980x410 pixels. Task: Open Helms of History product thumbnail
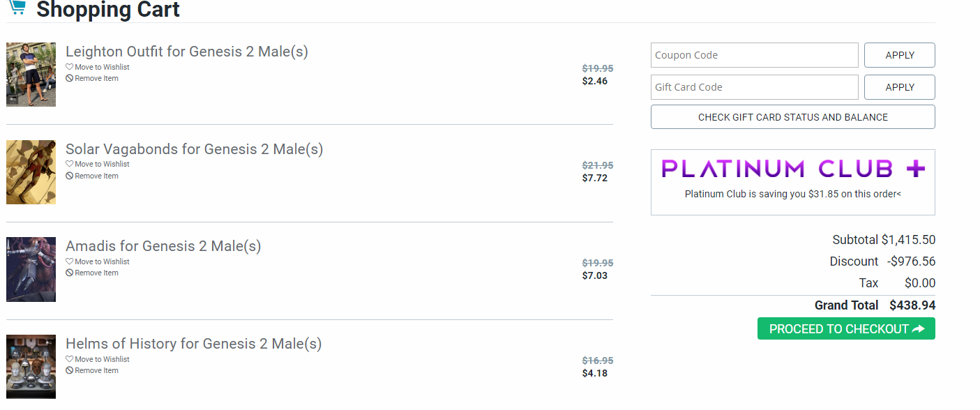click(31, 367)
